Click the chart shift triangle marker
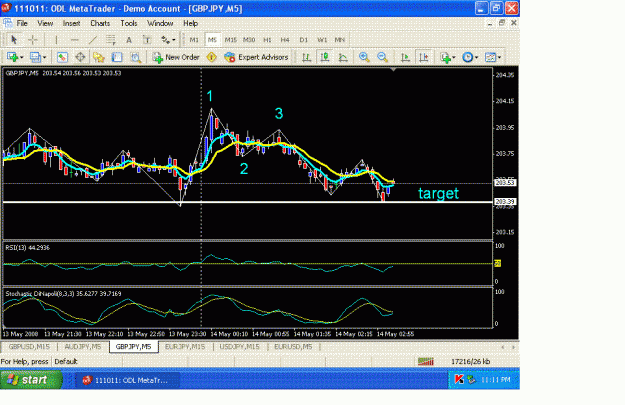Image resolution: width=625 pixels, height=405 pixels. [393, 70]
